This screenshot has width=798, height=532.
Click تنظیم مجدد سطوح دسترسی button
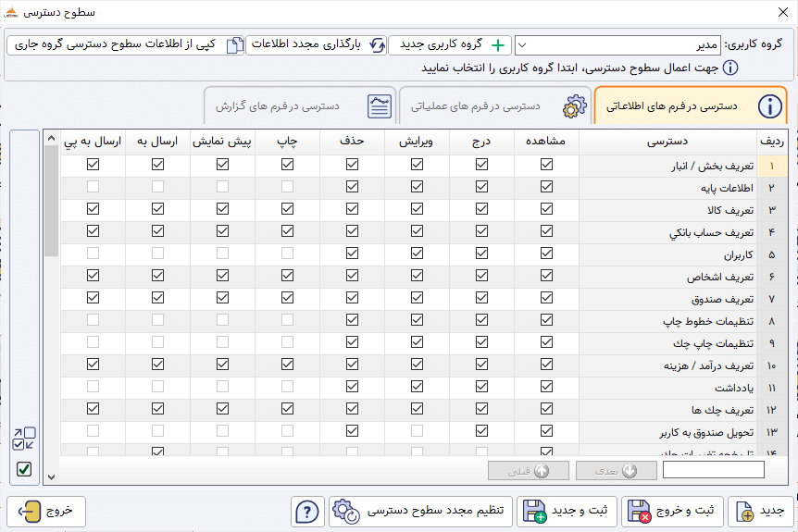click(x=420, y=511)
